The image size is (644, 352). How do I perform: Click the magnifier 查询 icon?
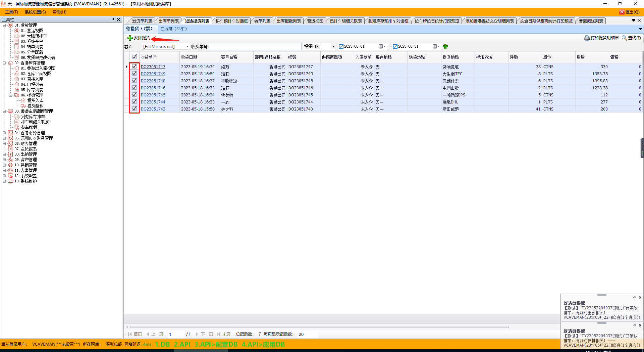624,38
